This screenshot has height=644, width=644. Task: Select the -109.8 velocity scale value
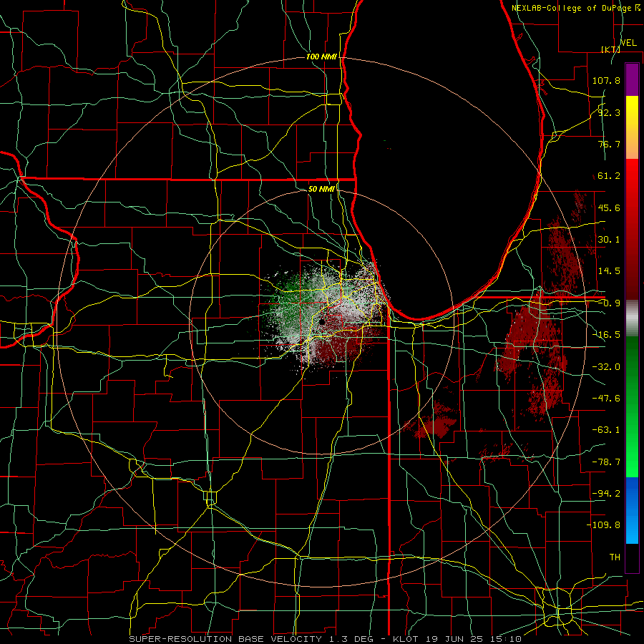point(603,525)
